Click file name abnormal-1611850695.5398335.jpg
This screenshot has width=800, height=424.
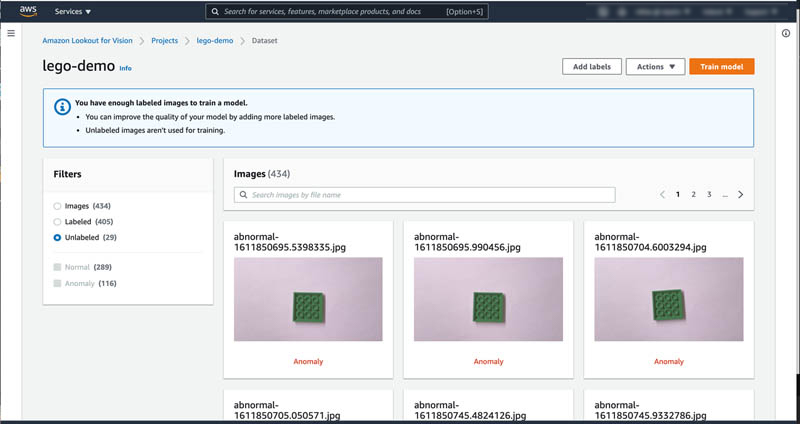pos(290,242)
